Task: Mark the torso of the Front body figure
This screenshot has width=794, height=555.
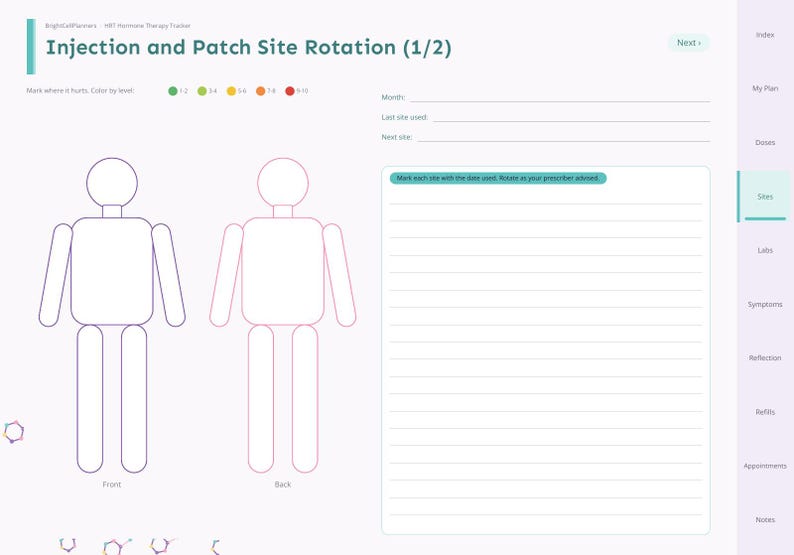Action: point(112,271)
